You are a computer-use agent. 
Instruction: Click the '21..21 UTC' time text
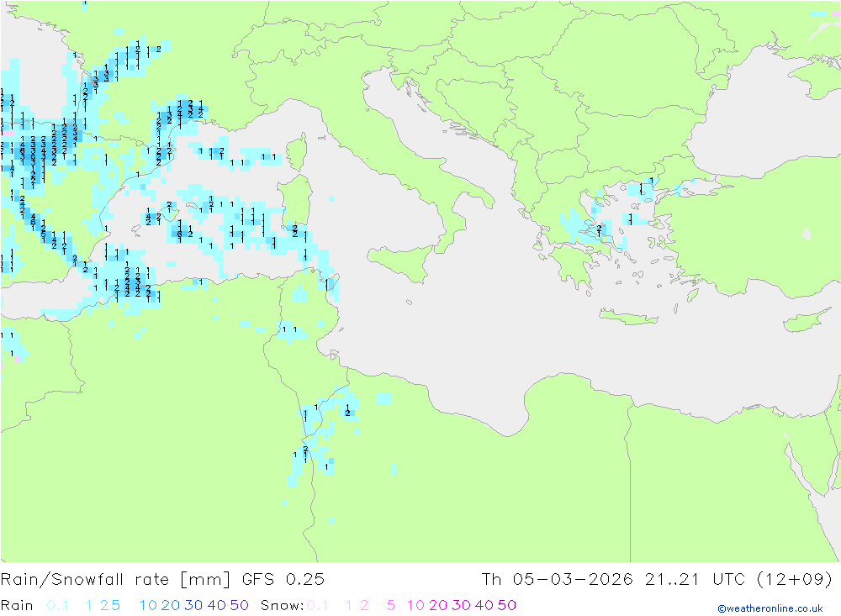point(696,580)
